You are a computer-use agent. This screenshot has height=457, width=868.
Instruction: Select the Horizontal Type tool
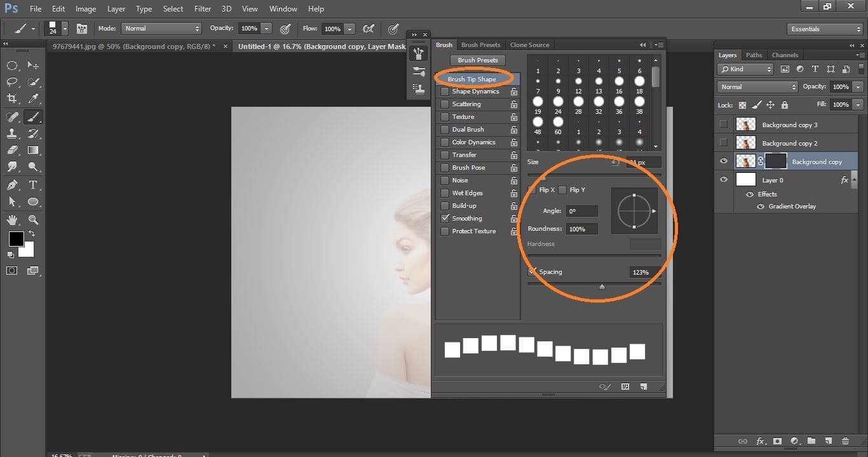pyautogui.click(x=33, y=186)
